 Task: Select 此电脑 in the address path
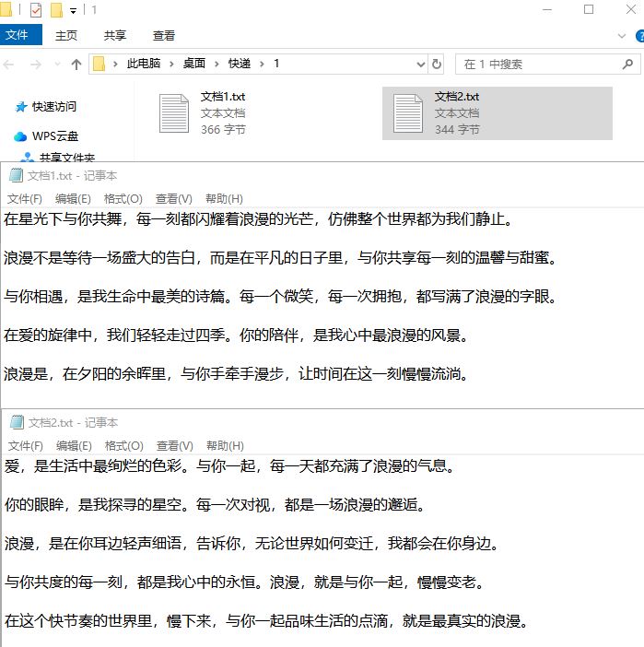click(x=143, y=64)
